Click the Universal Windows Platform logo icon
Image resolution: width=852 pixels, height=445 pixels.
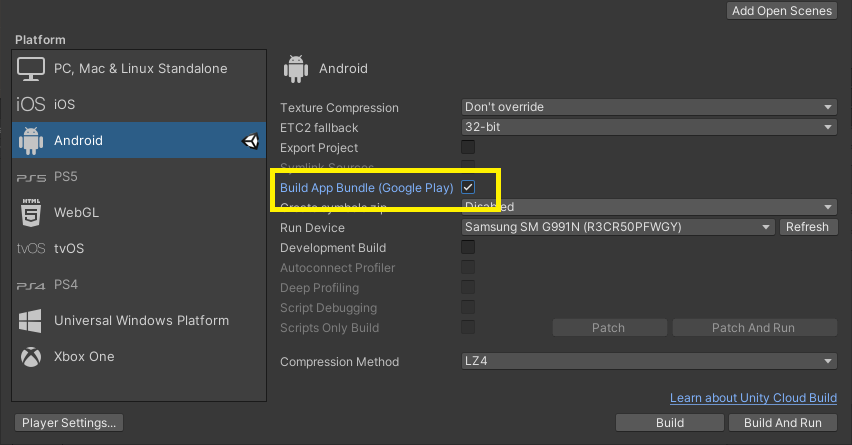tap(30, 321)
